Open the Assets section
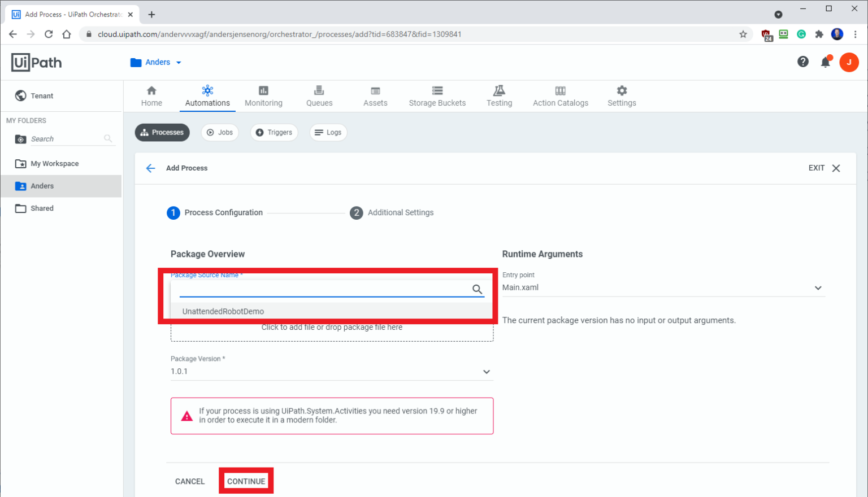Screen dimensions: 868x497 click(x=375, y=96)
